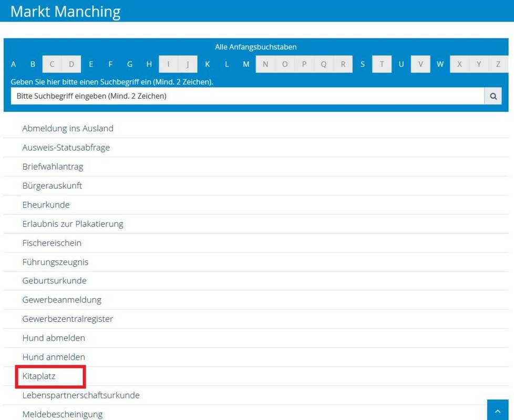Show entries starting with W
The image size is (514, 420).
point(440,65)
